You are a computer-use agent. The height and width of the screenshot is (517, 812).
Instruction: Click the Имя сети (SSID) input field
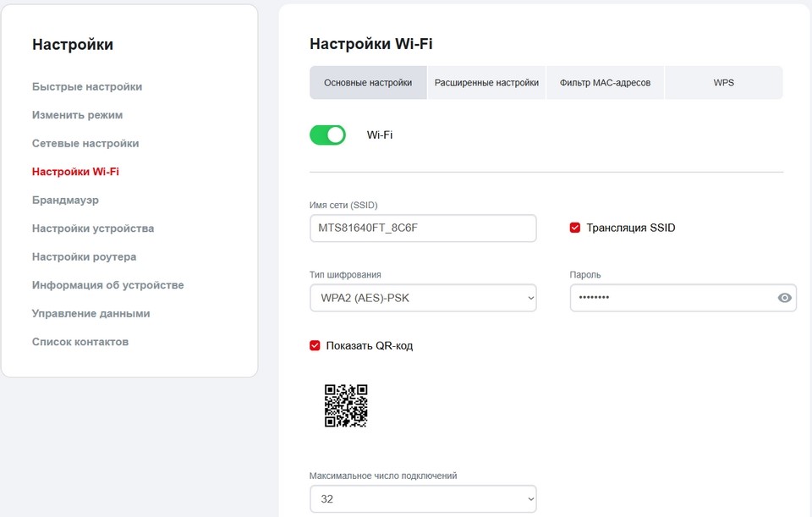(423, 228)
